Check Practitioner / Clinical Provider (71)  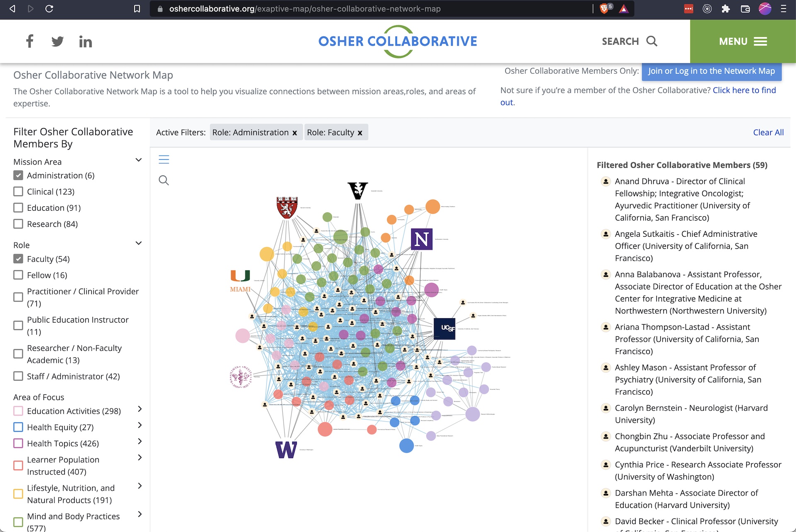tap(18, 297)
